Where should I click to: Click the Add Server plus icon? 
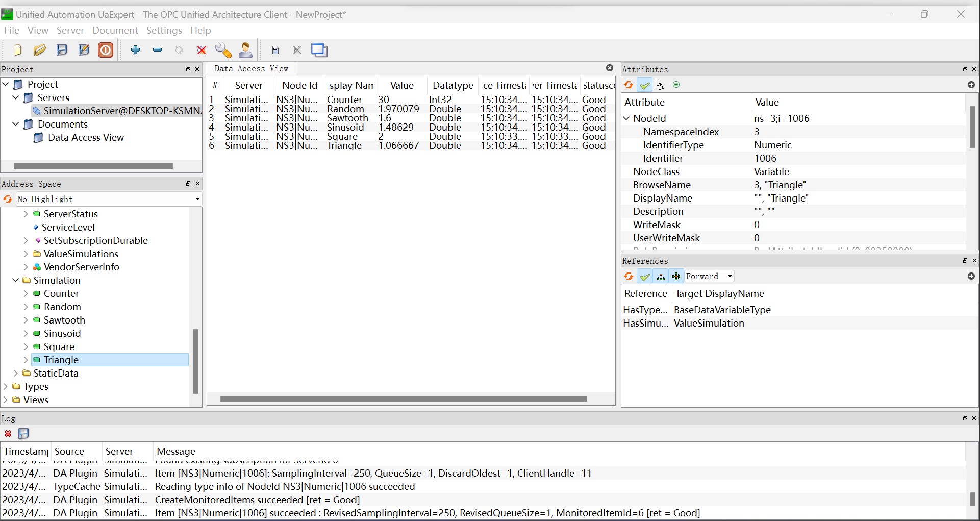[135, 49]
